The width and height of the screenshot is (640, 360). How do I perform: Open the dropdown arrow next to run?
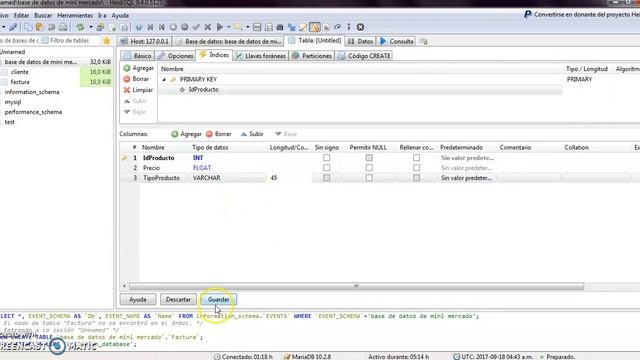point(229,27)
